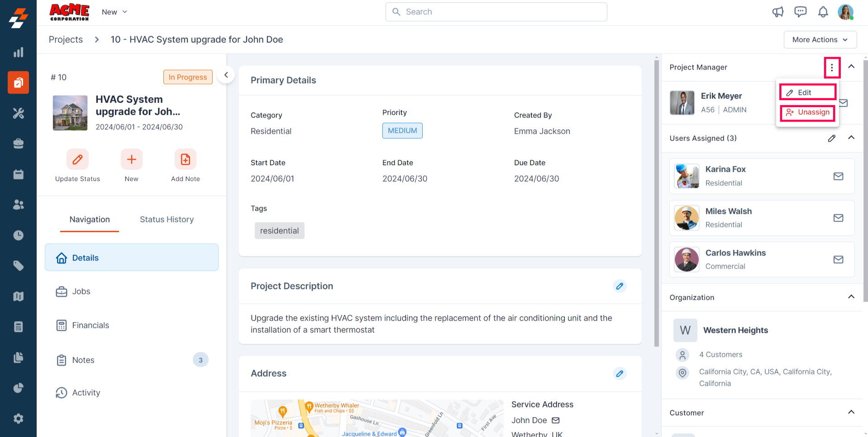Collapse the left panel with chevron arrow
Image resolution: width=868 pixels, height=437 pixels.
226,75
